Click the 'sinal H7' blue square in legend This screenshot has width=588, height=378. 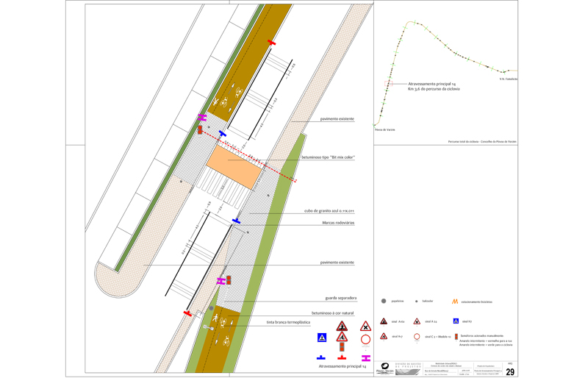click(456, 321)
